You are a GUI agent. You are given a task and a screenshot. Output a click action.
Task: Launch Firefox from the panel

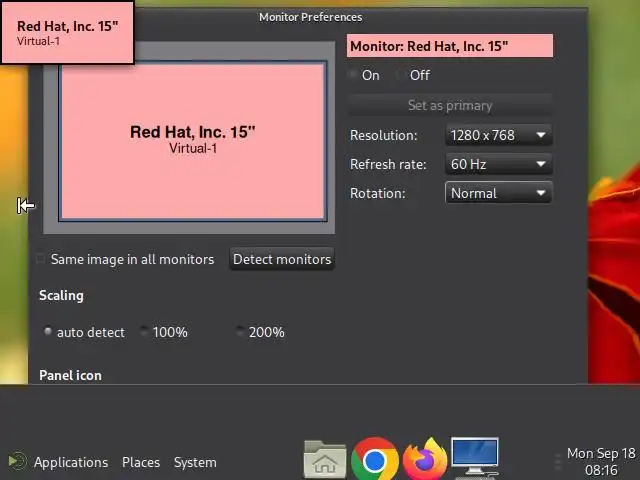(425, 460)
